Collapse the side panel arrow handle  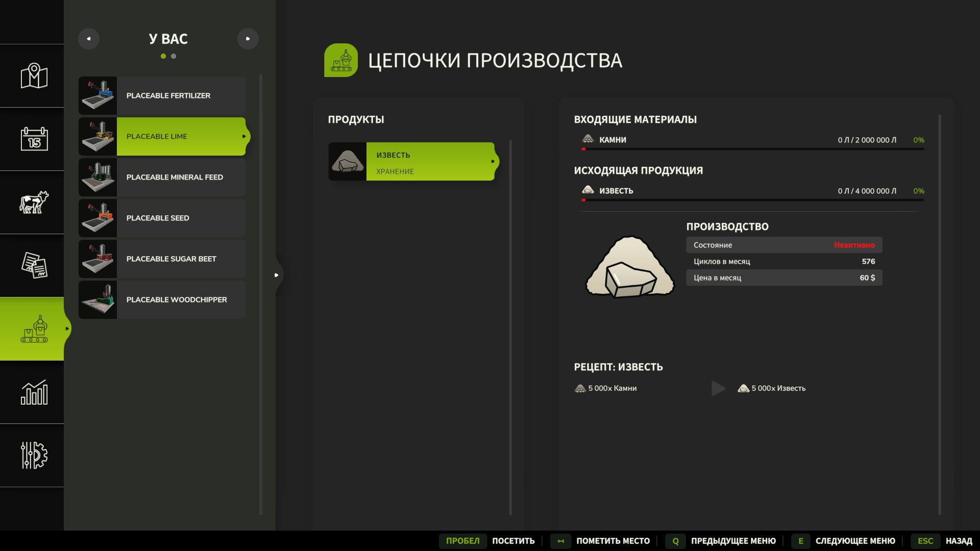[277, 275]
